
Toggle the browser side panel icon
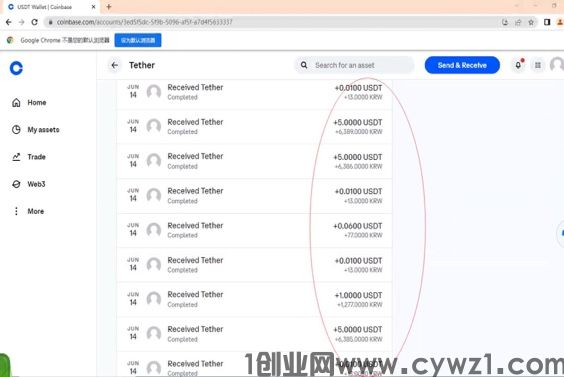point(547,22)
